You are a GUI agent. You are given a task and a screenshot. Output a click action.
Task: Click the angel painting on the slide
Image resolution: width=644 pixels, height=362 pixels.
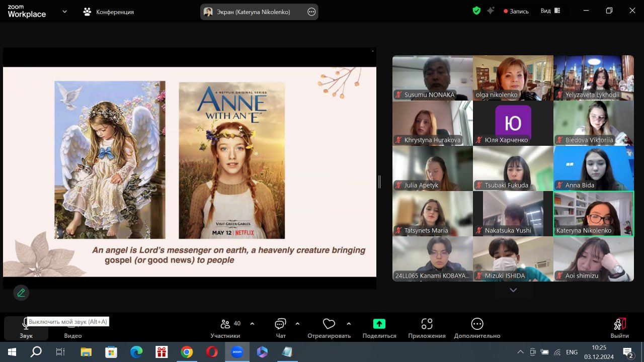click(110, 160)
